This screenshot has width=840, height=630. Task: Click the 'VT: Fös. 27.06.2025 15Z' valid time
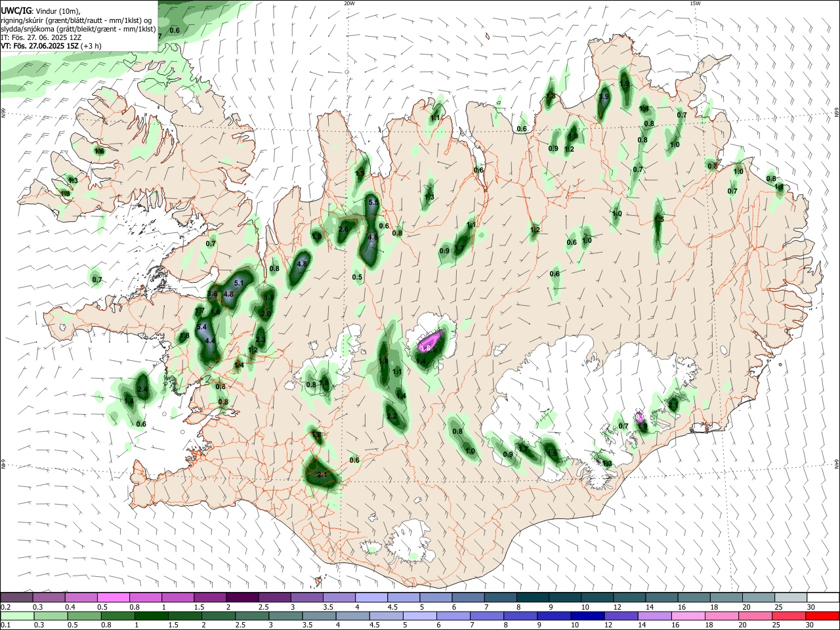[x=39, y=46]
